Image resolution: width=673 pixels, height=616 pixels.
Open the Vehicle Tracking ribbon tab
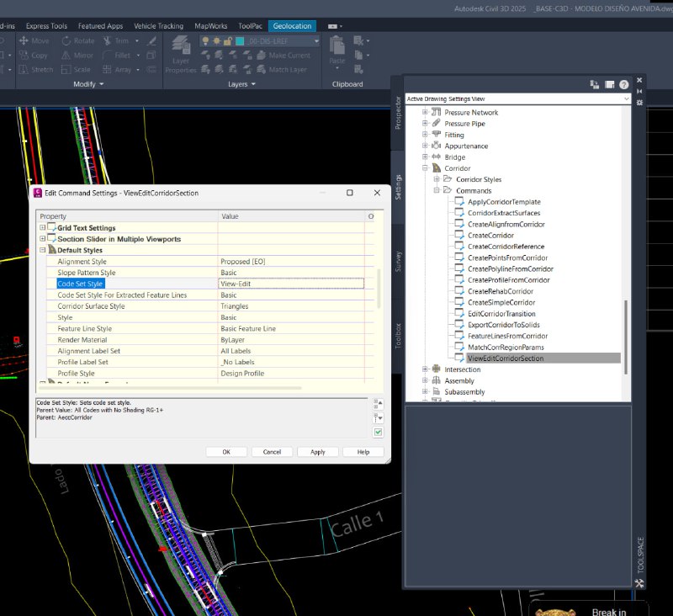coord(158,26)
